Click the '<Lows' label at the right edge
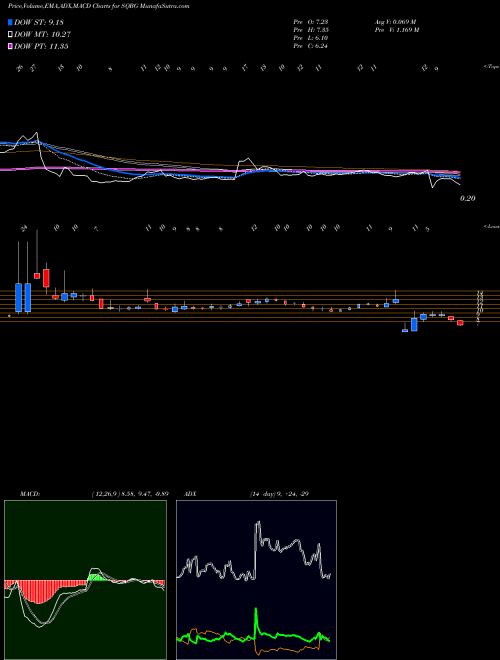This screenshot has width=500, height=660. [x=491, y=226]
